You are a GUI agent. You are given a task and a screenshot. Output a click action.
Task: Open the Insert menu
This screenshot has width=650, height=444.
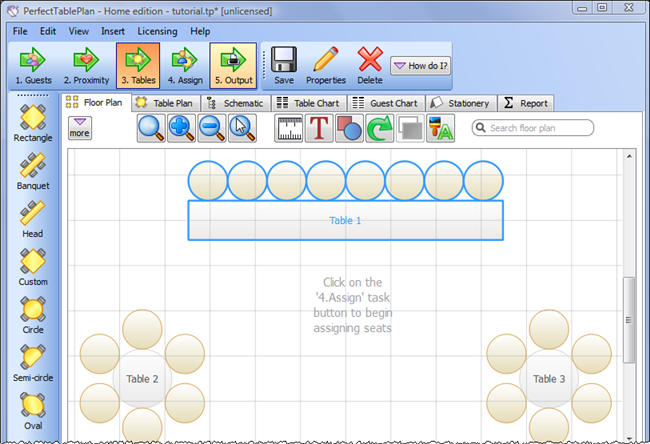113,31
